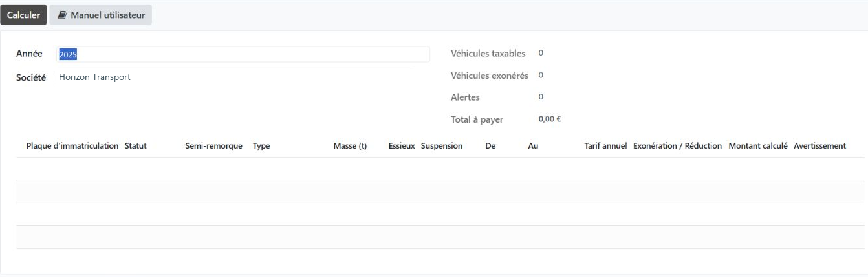Sort by Exonération / Réduction column
The height and width of the screenshot is (277, 868).
coord(678,146)
